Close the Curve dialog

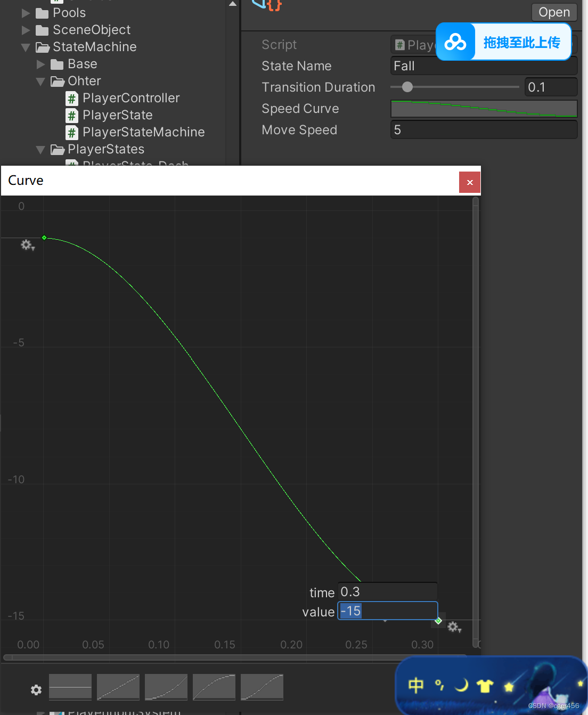pyautogui.click(x=469, y=182)
